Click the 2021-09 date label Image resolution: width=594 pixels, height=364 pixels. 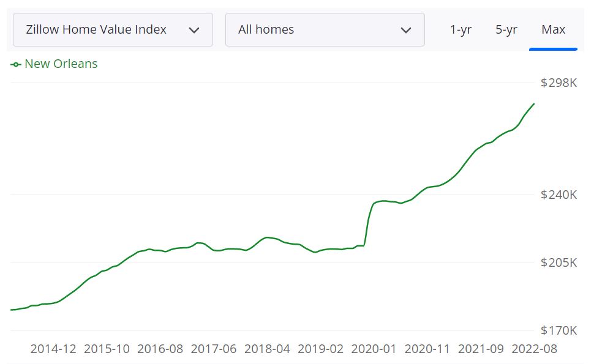481,349
